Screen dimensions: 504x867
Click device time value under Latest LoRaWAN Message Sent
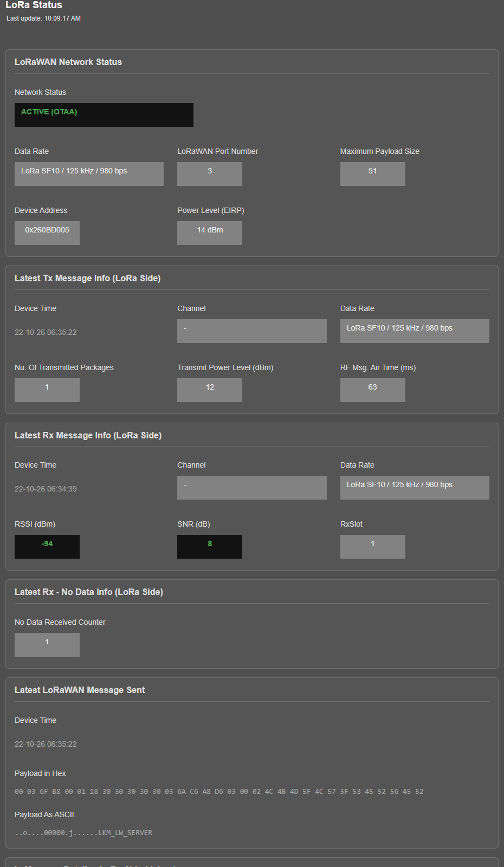coord(46,744)
